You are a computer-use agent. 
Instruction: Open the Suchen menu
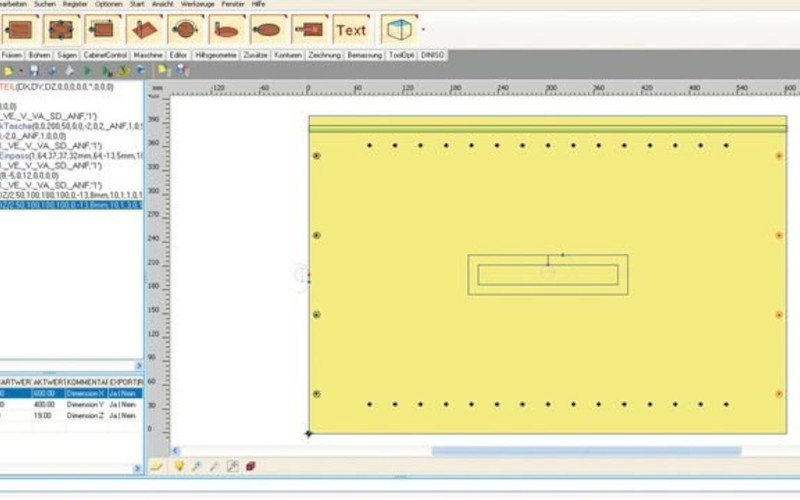(x=45, y=4)
